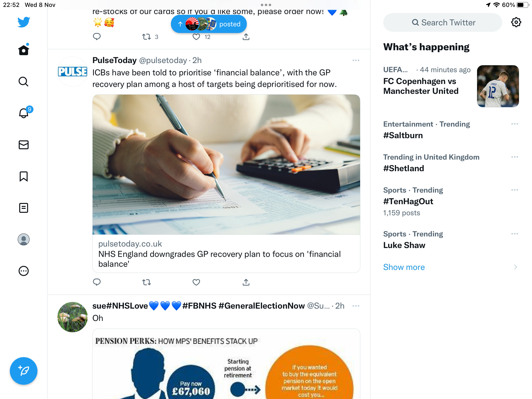The width and height of the screenshot is (532, 399).
Task: Open Bookmarks in the sidebar
Action: click(24, 176)
